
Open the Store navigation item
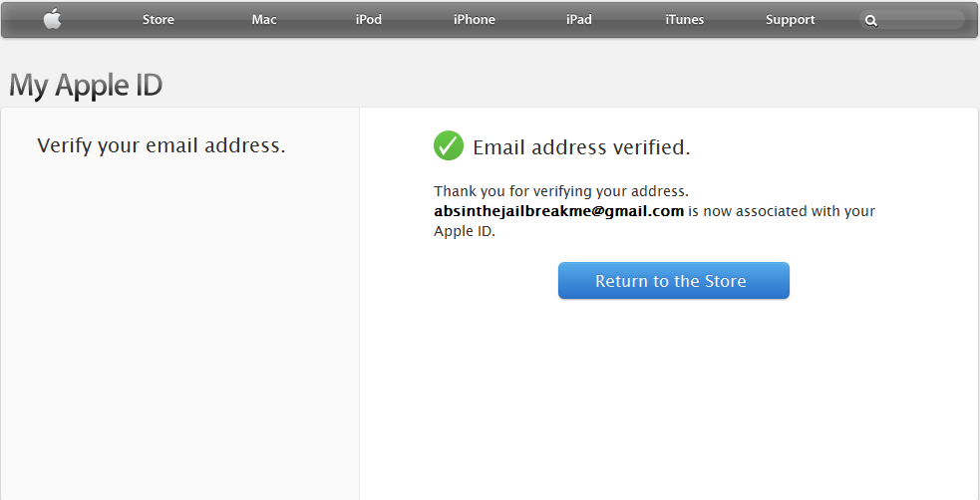coord(159,19)
